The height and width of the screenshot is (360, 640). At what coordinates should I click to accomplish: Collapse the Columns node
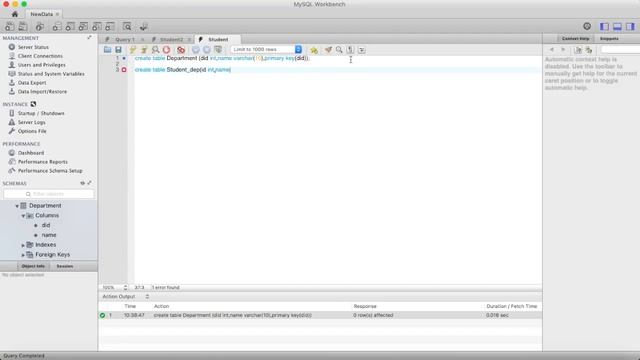coord(23,216)
